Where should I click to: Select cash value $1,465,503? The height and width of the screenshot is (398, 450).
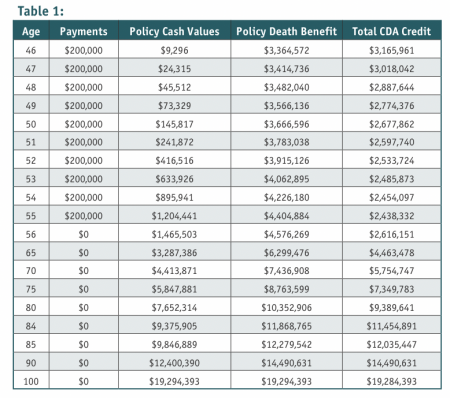pyautogui.click(x=174, y=234)
